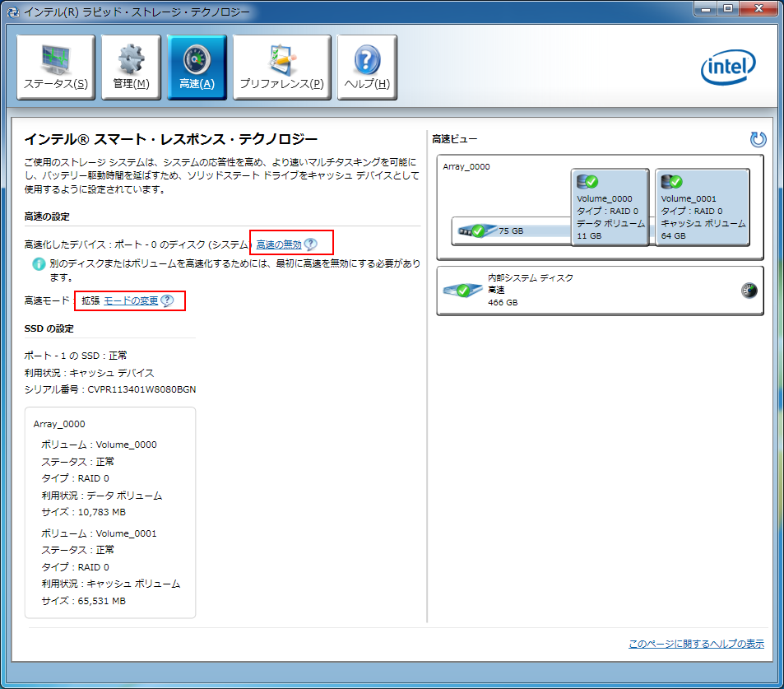The image size is (784, 689).
Task: Click 利用状況 : キャッシュ デバイス line
Action: coord(89,373)
